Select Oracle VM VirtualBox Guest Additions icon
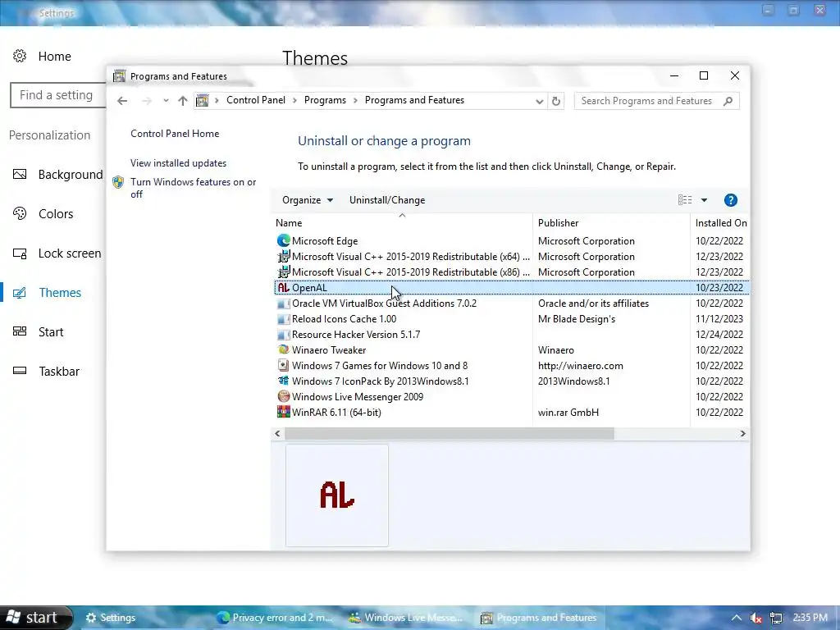840x630 pixels. point(283,304)
